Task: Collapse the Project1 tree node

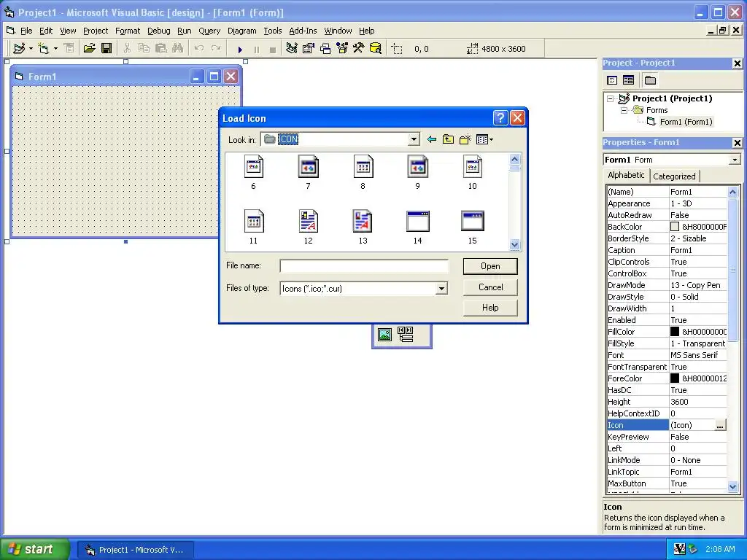Action: (611, 98)
